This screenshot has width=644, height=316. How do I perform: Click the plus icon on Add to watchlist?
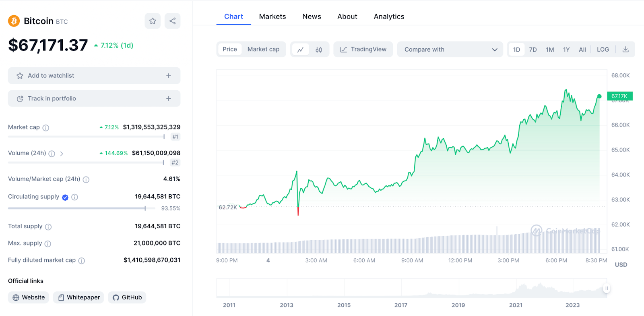point(169,76)
